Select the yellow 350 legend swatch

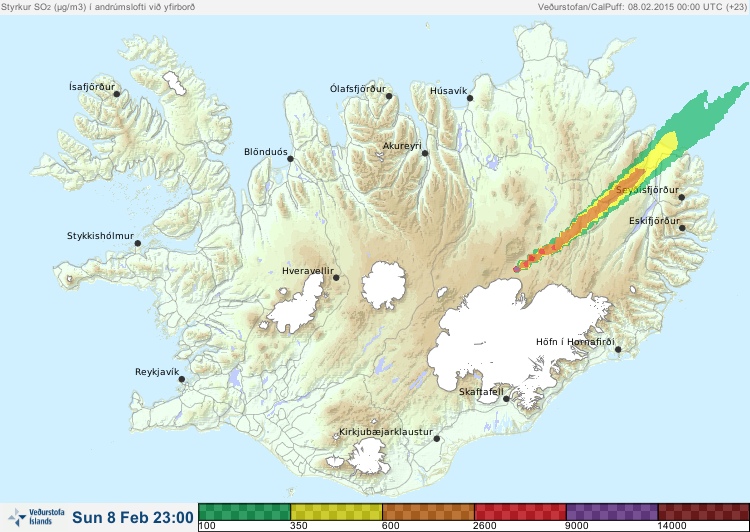[336, 512]
